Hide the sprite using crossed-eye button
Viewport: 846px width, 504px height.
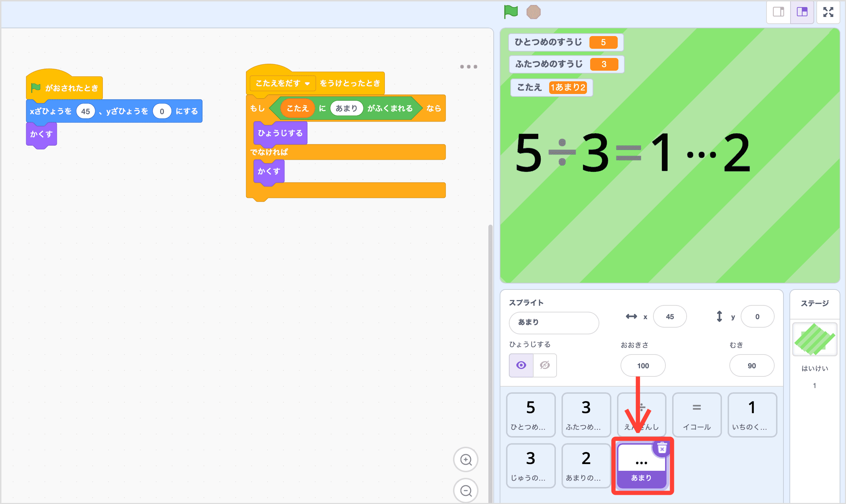pos(545,365)
